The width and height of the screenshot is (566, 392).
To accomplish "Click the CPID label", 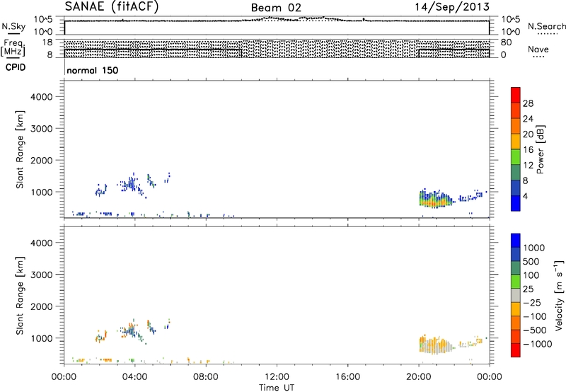I will click(x=16, y=67).
